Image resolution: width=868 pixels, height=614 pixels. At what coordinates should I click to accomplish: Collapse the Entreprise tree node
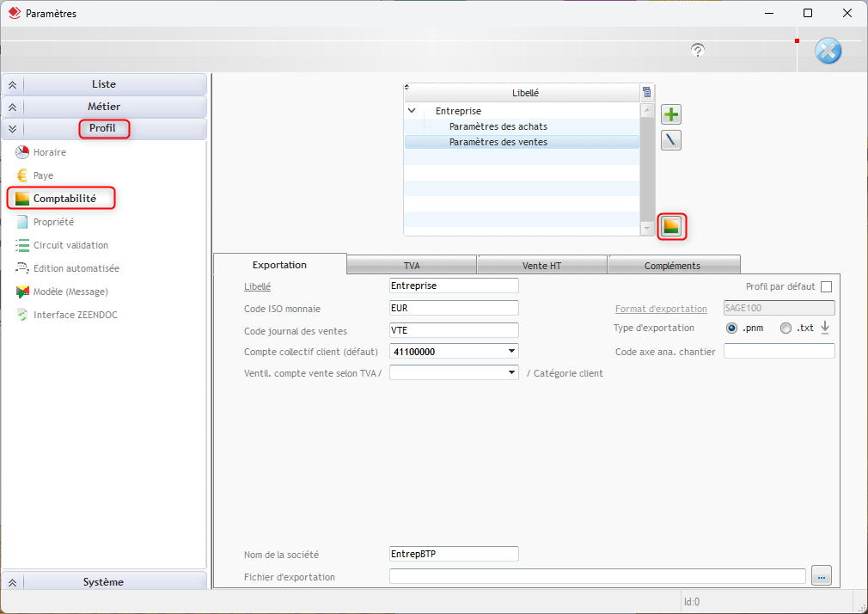(413, 111)
